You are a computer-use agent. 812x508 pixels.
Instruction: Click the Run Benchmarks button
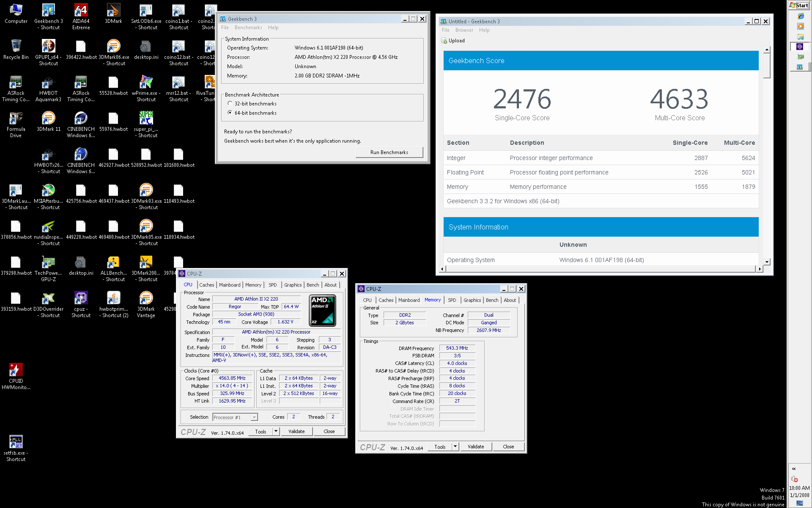[389, 152]
